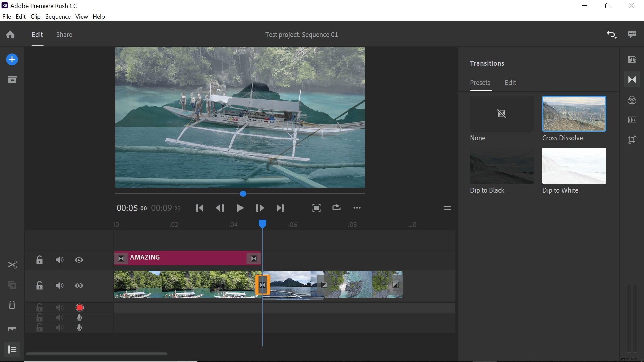Click the horizontal timeline scrollbar

click(97, 354)
